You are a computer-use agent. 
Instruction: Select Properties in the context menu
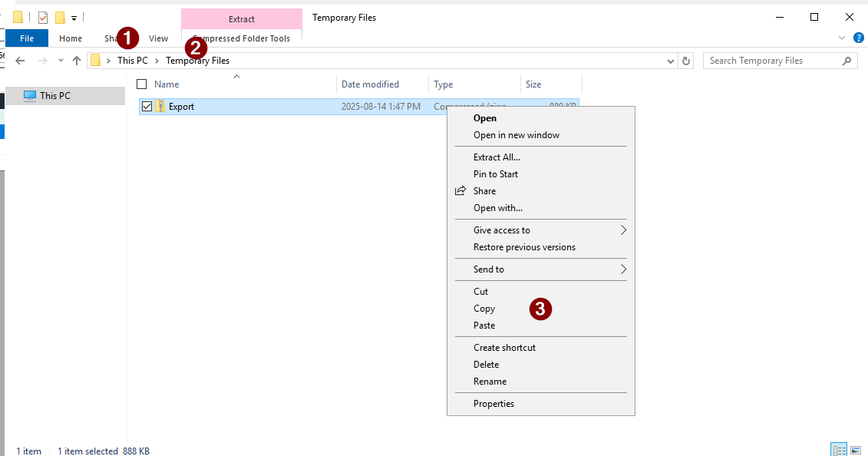tap(493, 404)
